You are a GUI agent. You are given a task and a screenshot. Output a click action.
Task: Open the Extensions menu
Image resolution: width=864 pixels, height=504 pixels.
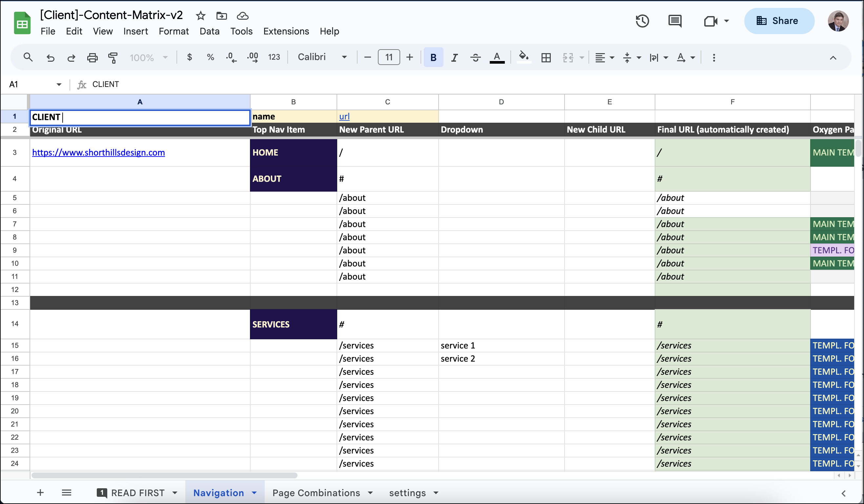click(x=286, y=31)
